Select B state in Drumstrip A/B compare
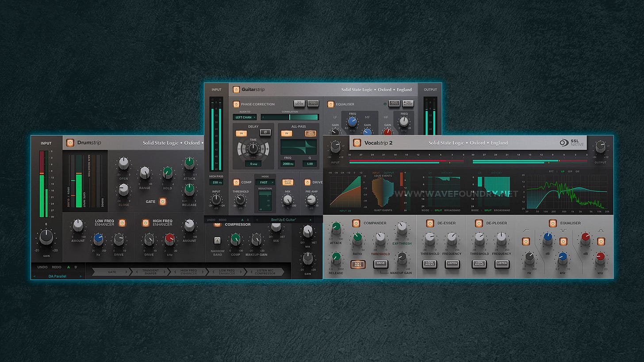The height and width of the screenshot is (362, 644). click(76, 267)
